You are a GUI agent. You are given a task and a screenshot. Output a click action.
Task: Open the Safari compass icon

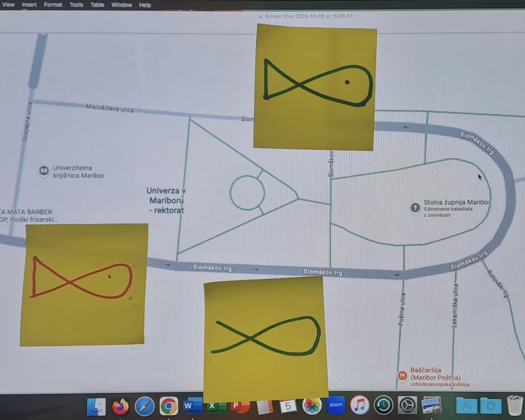[x=145, y=406]
